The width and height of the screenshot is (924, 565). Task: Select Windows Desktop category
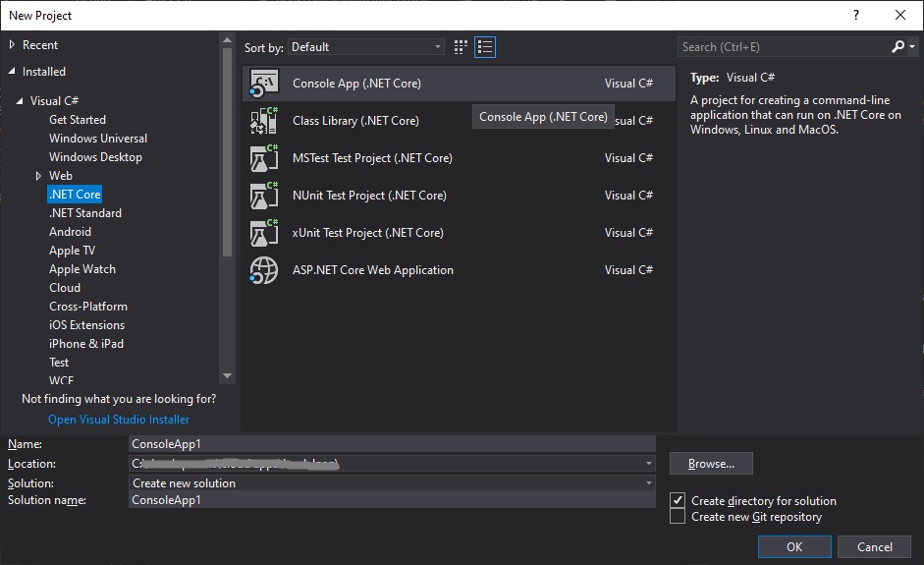click(95, 157)
